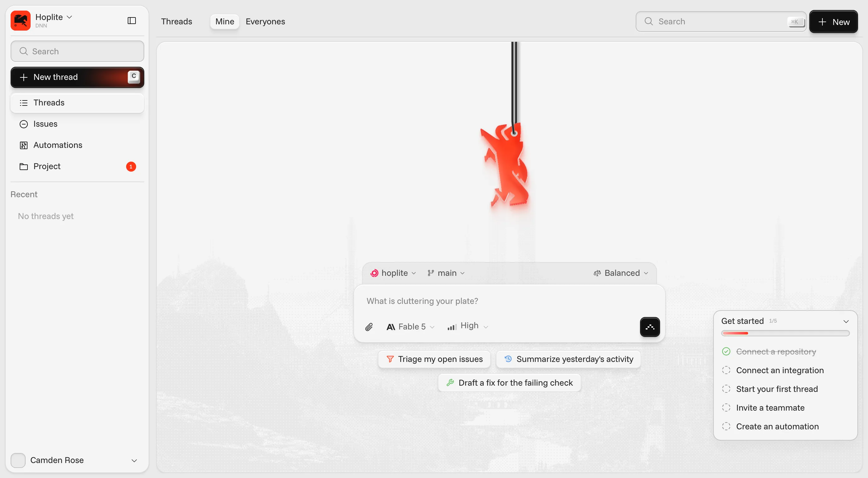Open the Connect an integration step

780,370
